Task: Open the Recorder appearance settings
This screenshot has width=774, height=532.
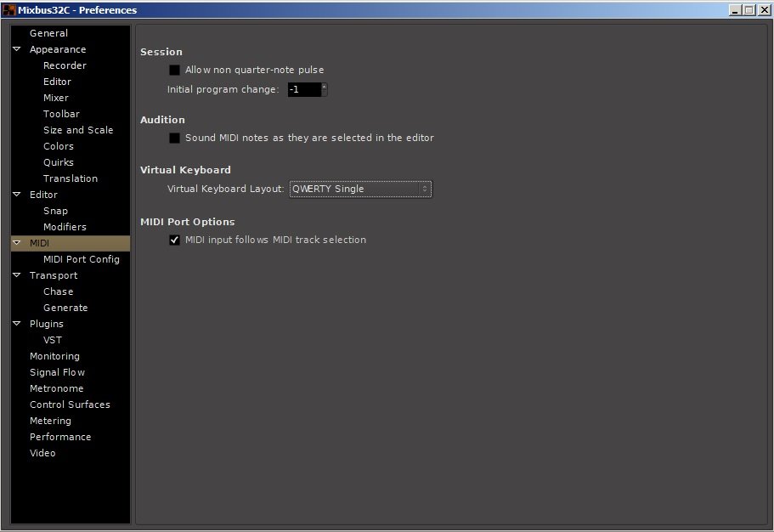Action: tap(65, 65)
